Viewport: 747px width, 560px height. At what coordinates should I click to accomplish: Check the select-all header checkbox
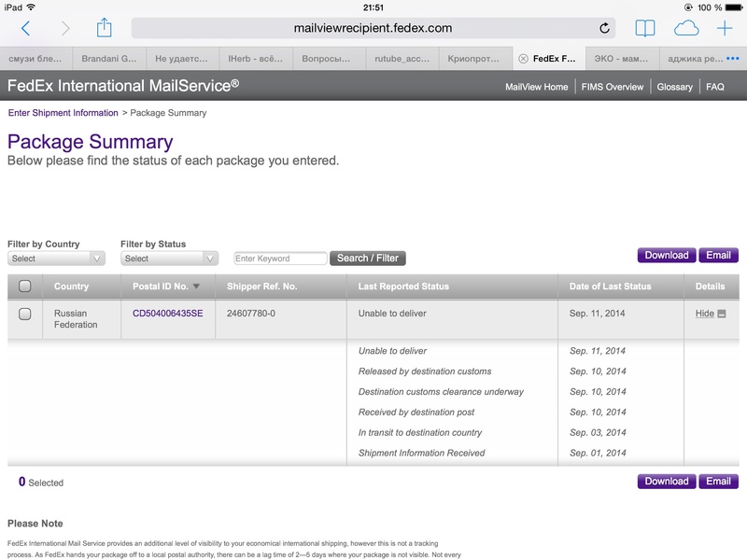point(25,286)
